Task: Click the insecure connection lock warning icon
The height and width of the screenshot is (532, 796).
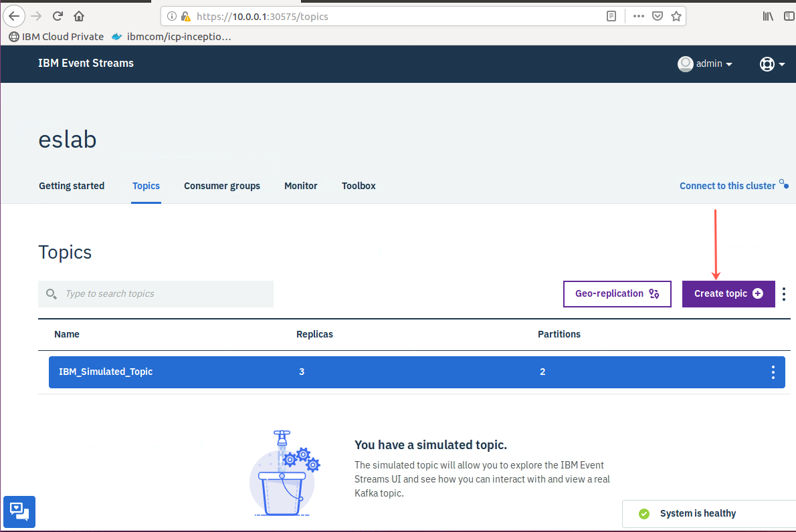Action: [x=186, y=16]
